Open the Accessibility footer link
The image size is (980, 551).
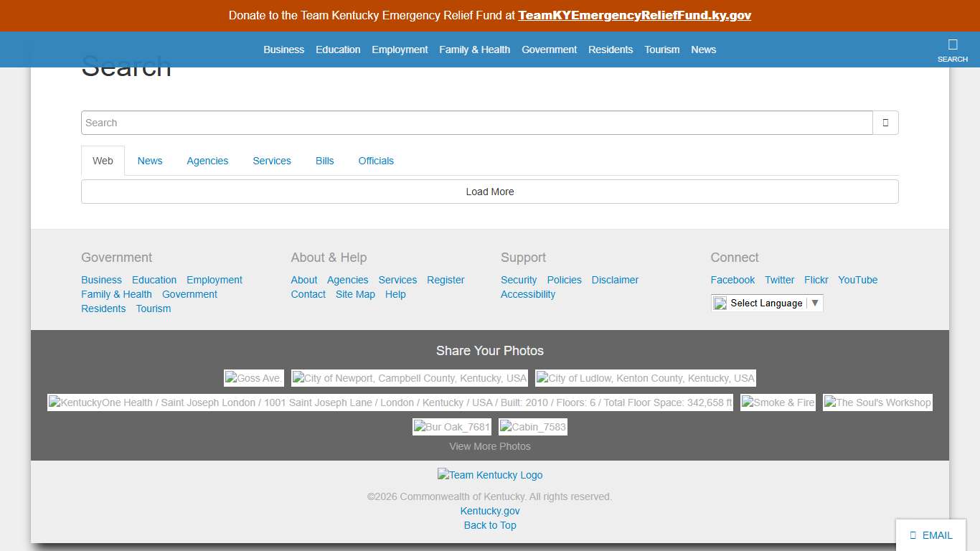point(527,294)
